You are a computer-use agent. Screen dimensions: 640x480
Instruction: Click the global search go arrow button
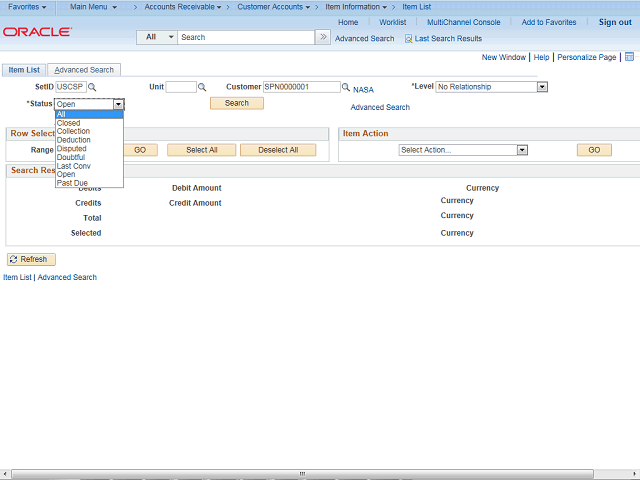323,37
